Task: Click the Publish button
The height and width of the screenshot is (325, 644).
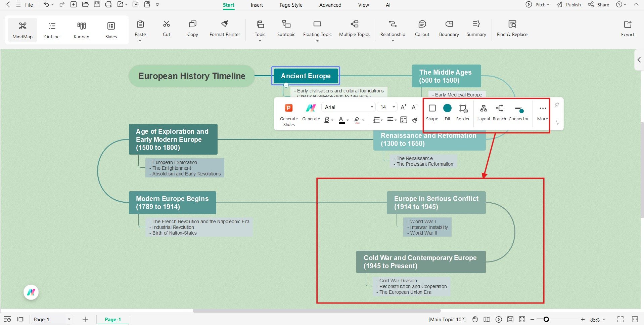Action: point(568,5)
